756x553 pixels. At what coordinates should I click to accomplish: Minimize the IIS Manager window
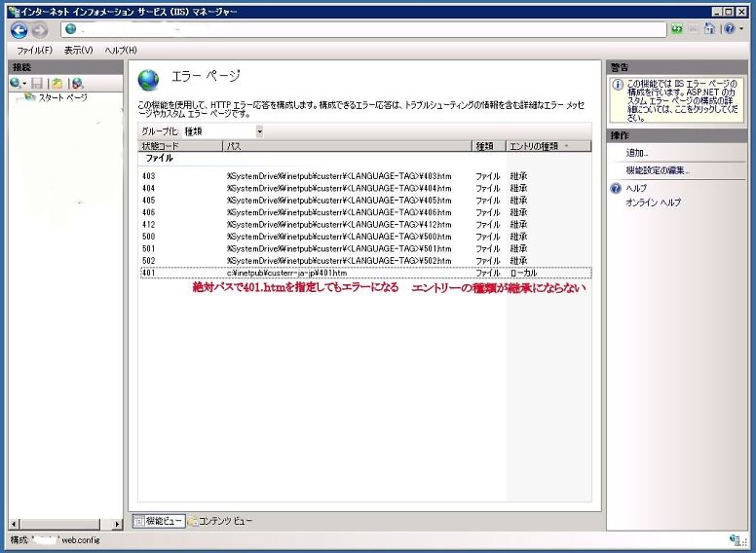[x=718, y=12]
